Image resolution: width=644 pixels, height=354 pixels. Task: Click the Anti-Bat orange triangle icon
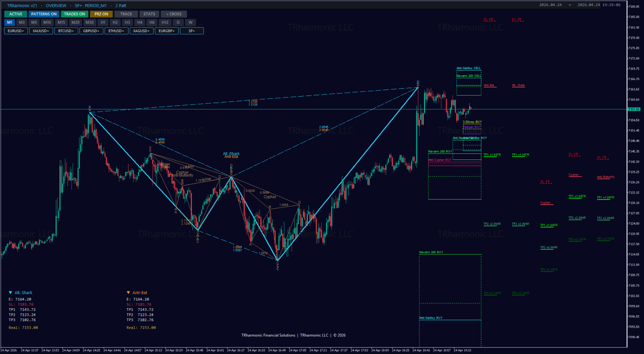tap(128, 293)
